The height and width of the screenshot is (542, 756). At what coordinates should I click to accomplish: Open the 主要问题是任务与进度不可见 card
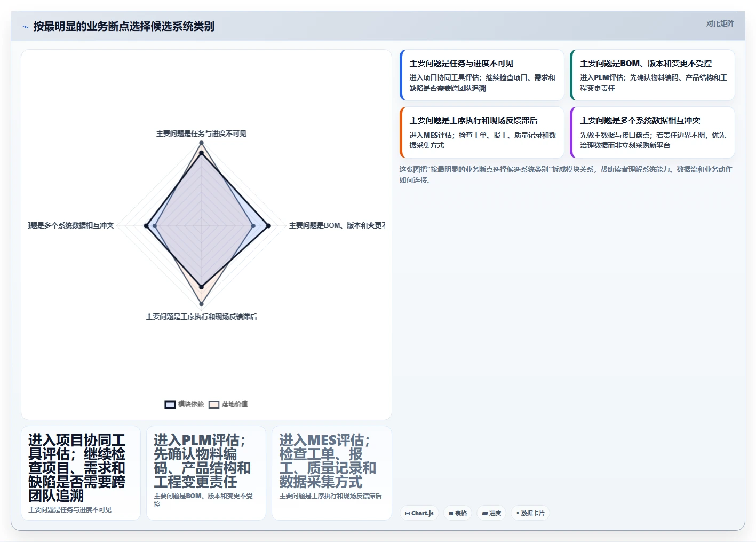pos(482,75)
